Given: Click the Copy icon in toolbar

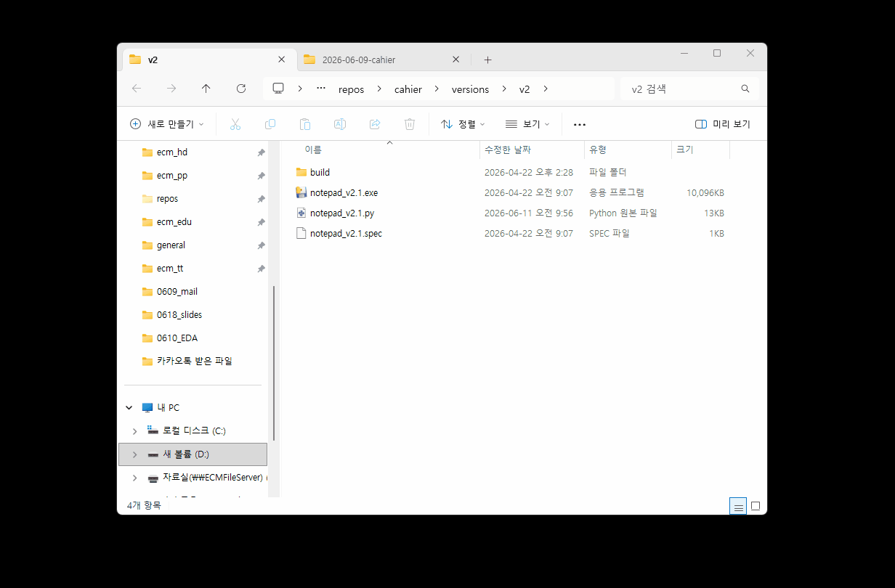Looking at the screenshot, I should pyautogui.click(x=270, y=124).
